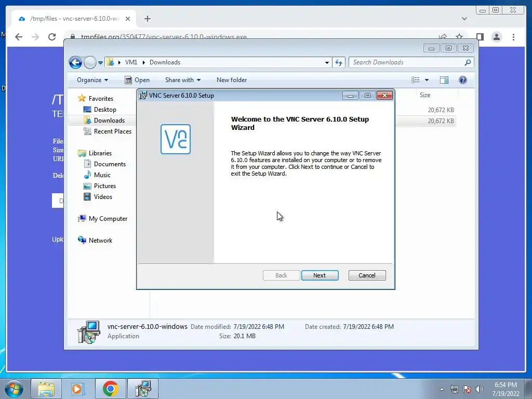Click the Action Center flag tray icon
This screenshot has height=399, width=532.
[x=467, y=390]
